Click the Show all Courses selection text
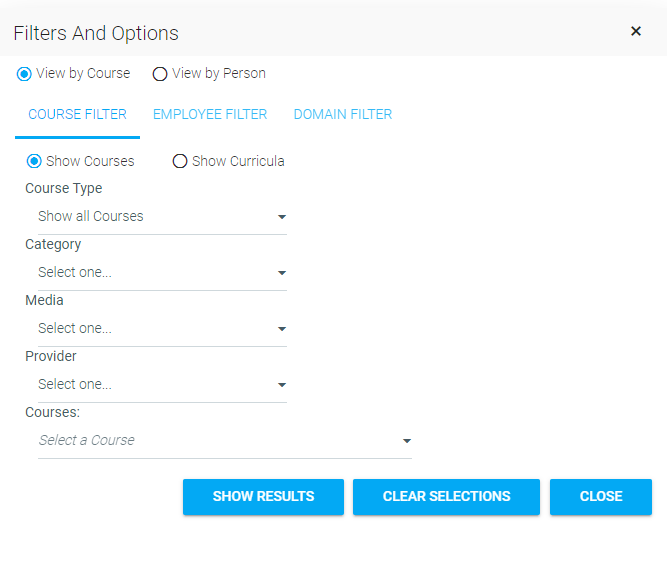Screen dimensions: 667x577 coord(91,216)
